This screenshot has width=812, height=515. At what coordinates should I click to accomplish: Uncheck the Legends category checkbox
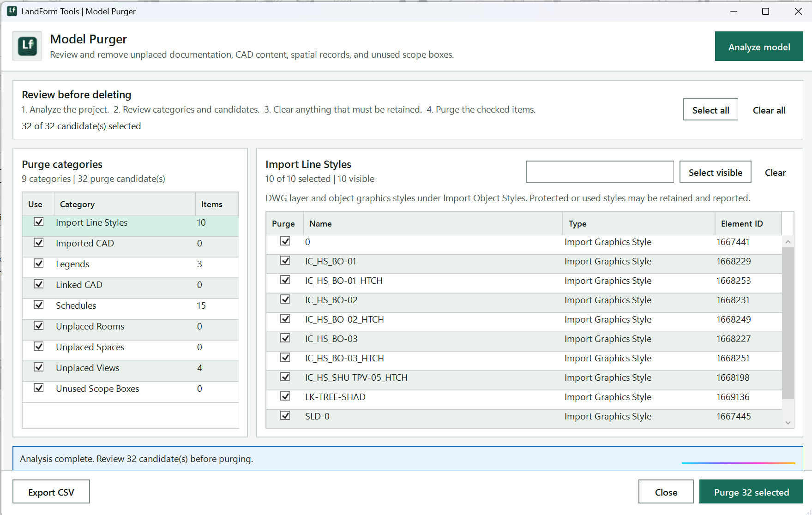(39, 263)
